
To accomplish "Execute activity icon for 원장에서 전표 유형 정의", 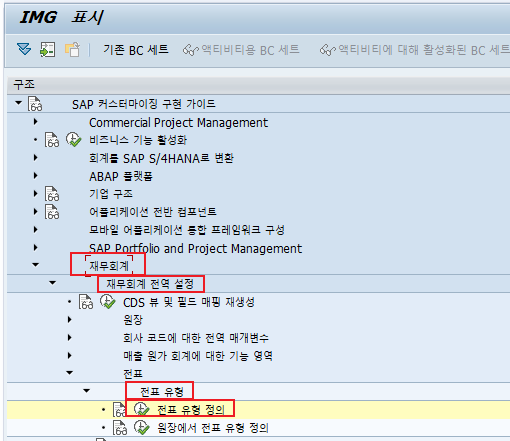I will [142, 427].
